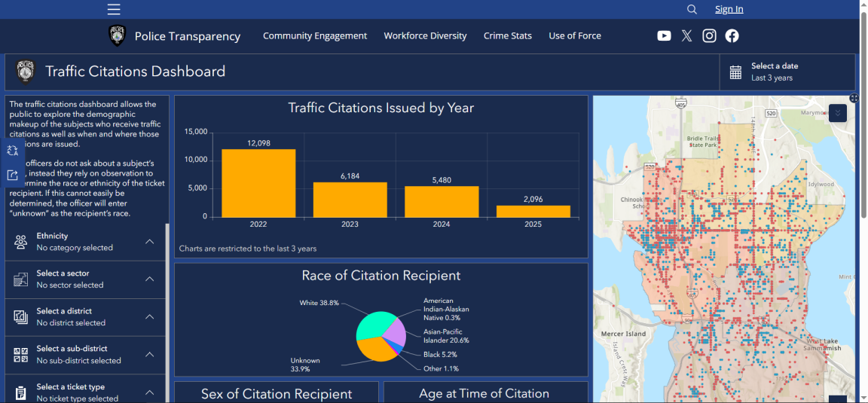
Task: Click the 'Traffic Citations Dashboard' title
Action: click(x=135, y=72)
